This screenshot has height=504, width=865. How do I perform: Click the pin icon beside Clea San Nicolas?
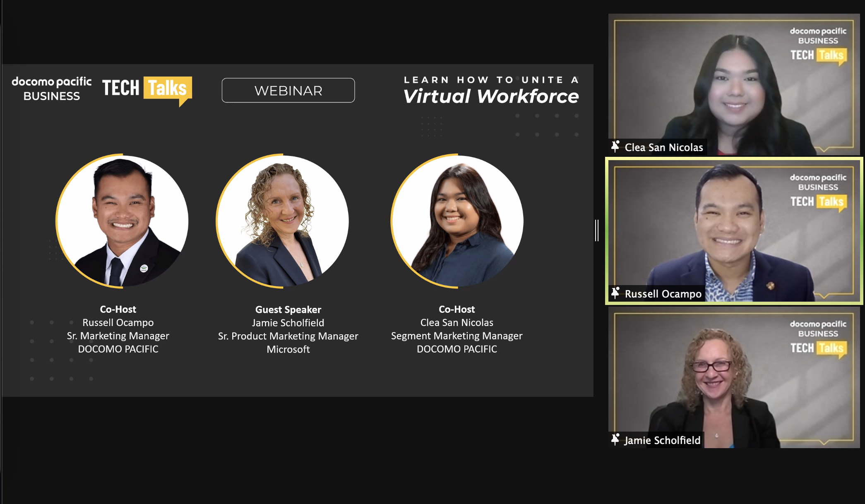(615, 146)
